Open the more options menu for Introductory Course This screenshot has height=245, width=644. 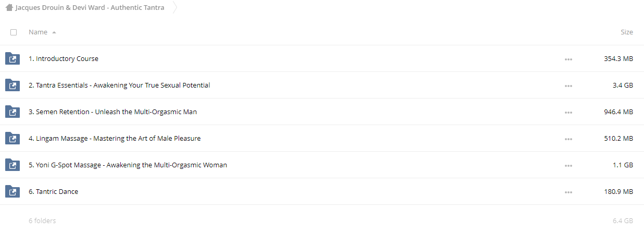coord(569,59)
